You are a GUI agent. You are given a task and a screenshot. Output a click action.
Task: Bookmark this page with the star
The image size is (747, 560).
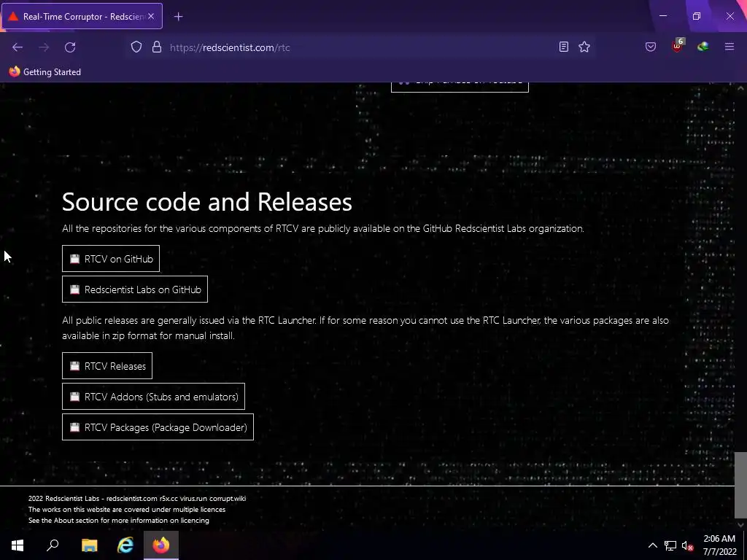[584, 47]
